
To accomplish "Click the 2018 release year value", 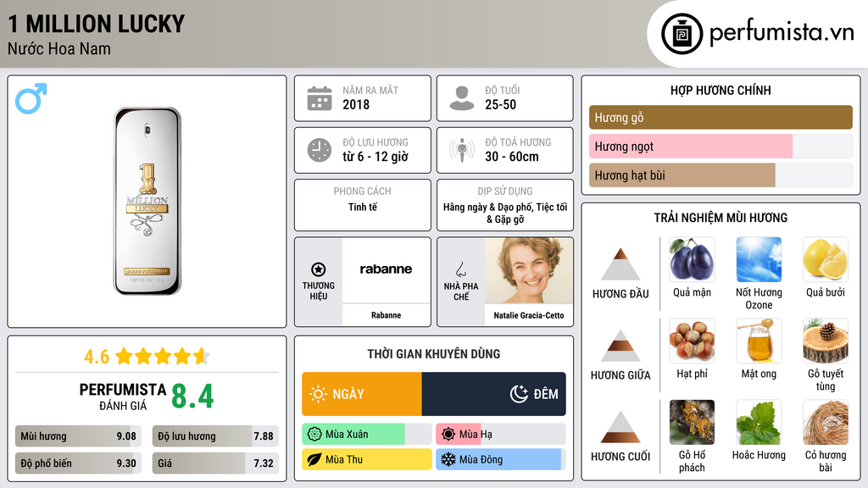I will (356, 104).
